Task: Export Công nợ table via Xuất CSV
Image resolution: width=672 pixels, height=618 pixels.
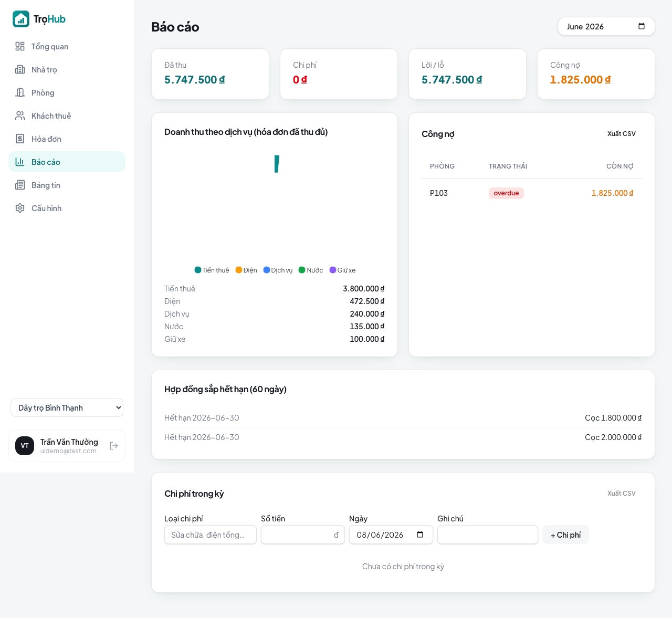Action: coord(622,134)
